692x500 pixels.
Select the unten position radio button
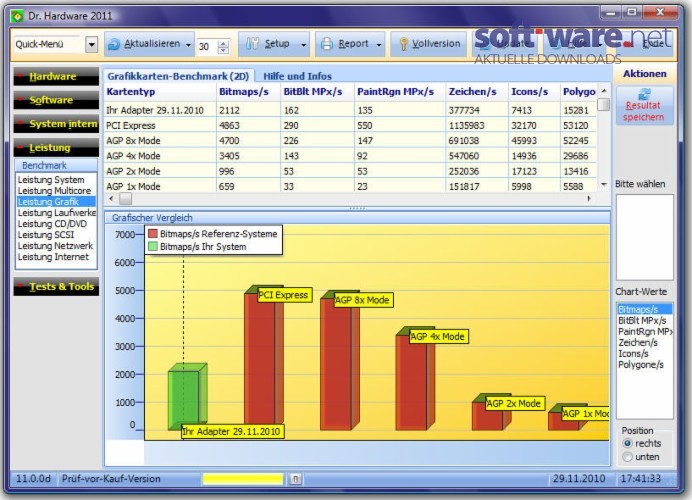[x=627, y=457]
